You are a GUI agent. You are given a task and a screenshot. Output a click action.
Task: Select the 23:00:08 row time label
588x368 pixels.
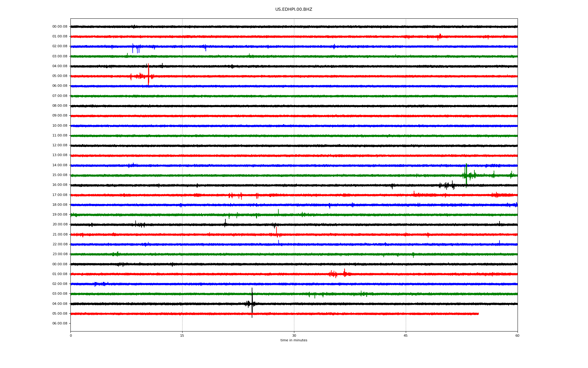point(60,254)
